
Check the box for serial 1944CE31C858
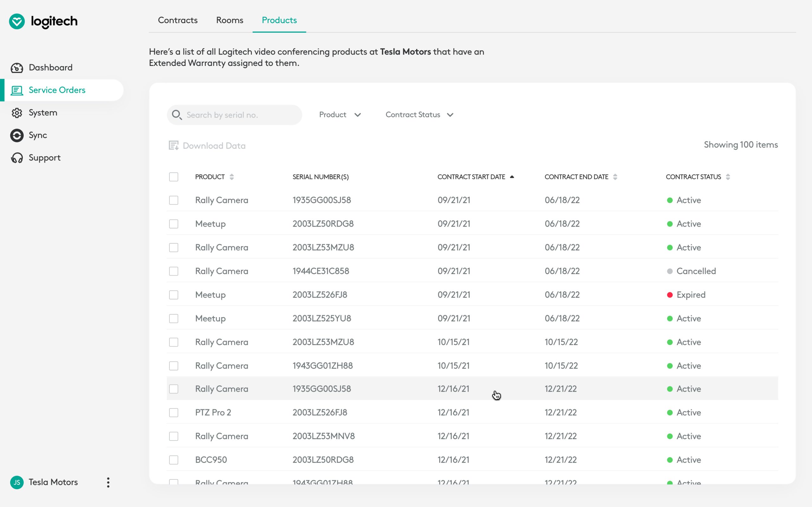(x=174, y=271)
